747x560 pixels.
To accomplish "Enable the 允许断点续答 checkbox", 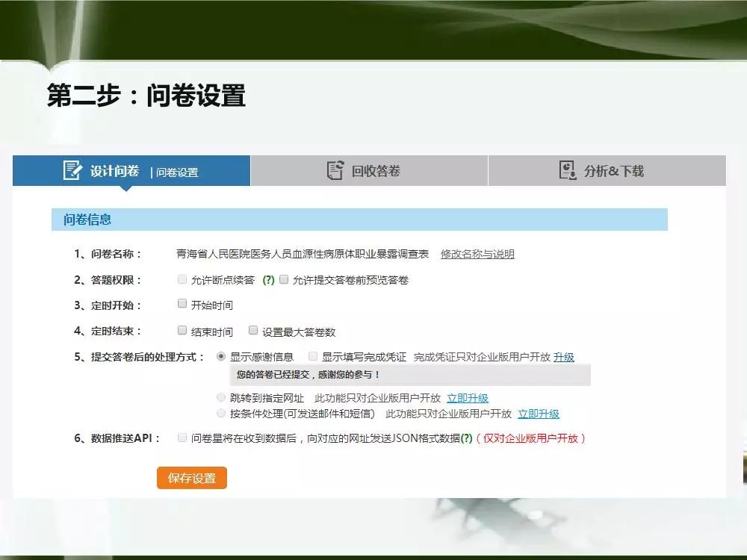I will pos(182,280).
